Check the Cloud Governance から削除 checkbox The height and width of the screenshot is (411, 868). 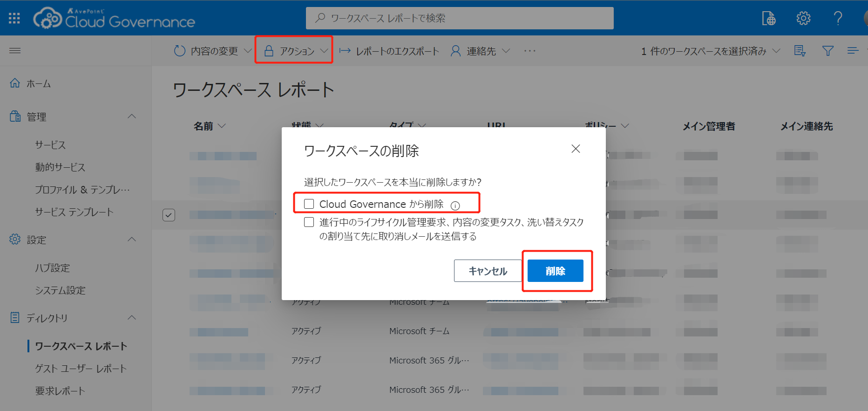(309, 204)
